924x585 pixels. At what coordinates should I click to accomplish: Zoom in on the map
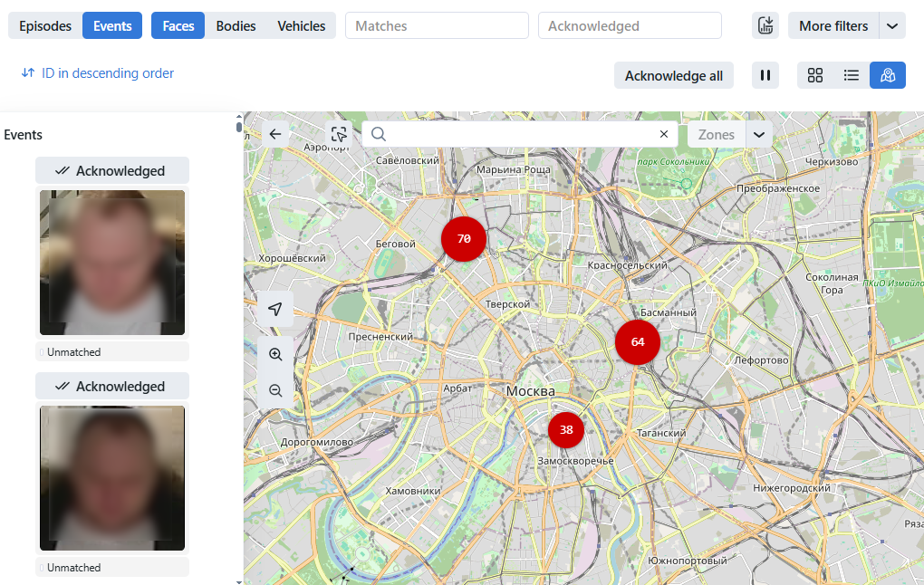(275, 355)
